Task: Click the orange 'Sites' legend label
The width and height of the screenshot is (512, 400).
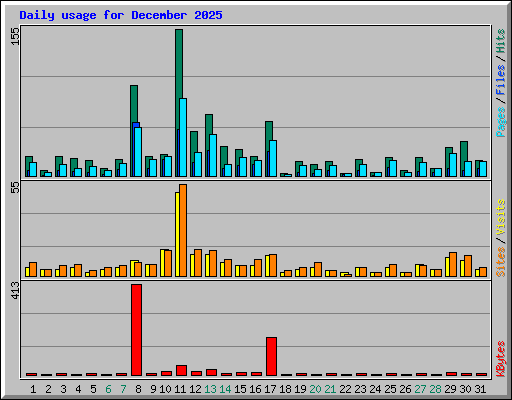Action: pyautogui.click(x=500, y=262)
